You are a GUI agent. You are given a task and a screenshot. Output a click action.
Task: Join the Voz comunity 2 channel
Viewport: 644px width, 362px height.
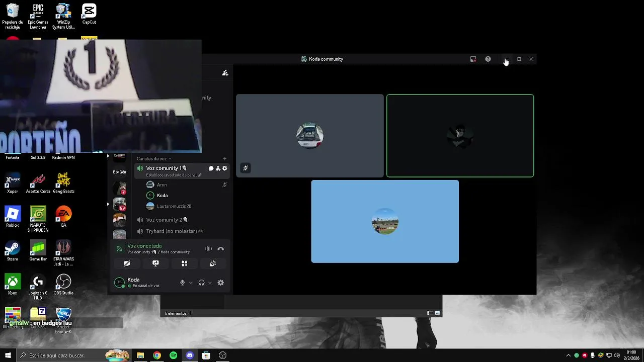pyautogui.click(x=182, y=220)
